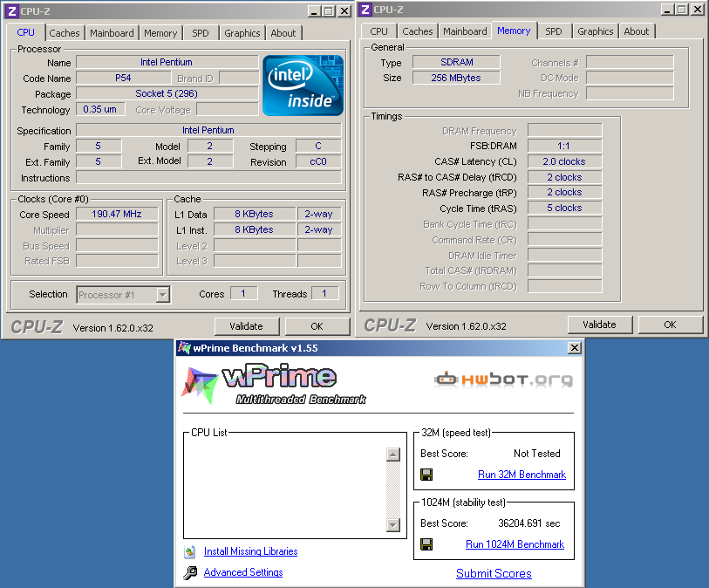Click the wPrime colorful logo graphic
The height and width of the screenshot is (588, 709).
[x=200, y=386]
